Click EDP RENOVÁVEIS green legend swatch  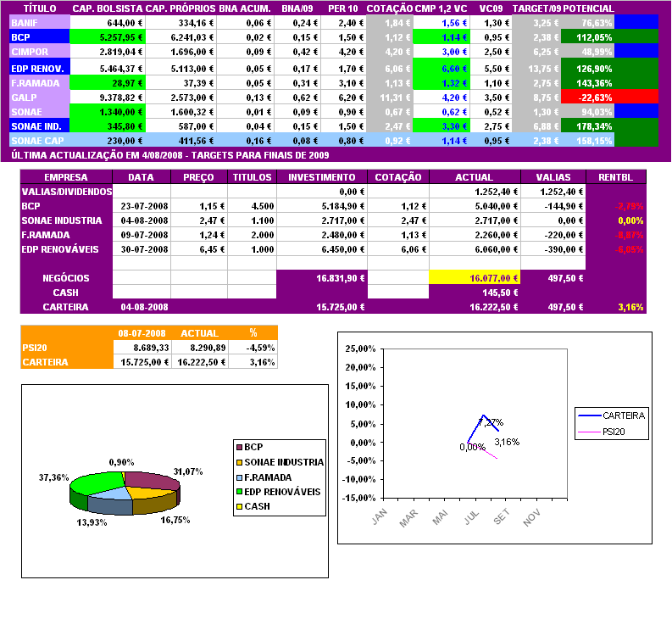coord(239,492)
